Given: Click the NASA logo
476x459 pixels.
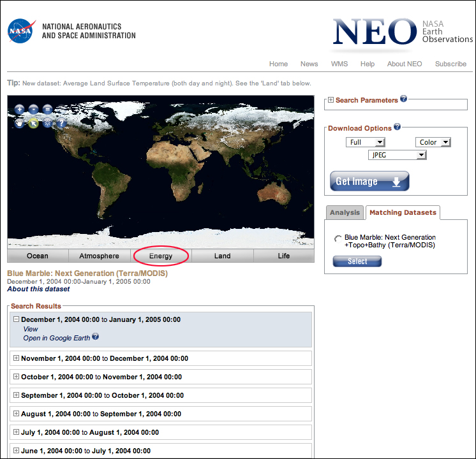Looking at the screenshot, I should 20,31.
